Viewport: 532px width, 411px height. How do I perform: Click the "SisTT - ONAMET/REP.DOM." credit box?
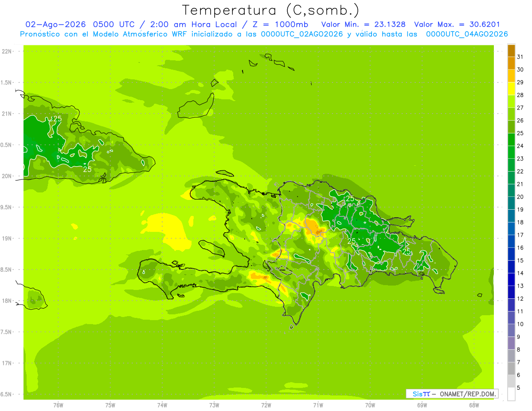tap(452, 394)
